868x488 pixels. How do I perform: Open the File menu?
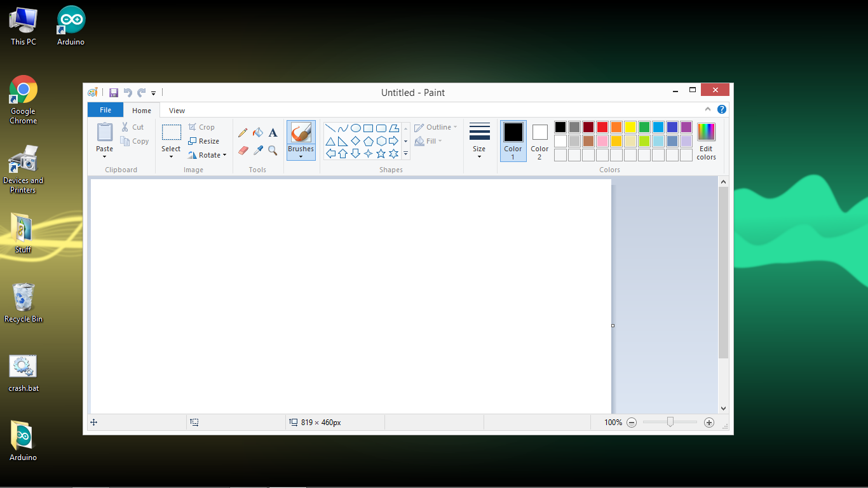tap(104, 109)
